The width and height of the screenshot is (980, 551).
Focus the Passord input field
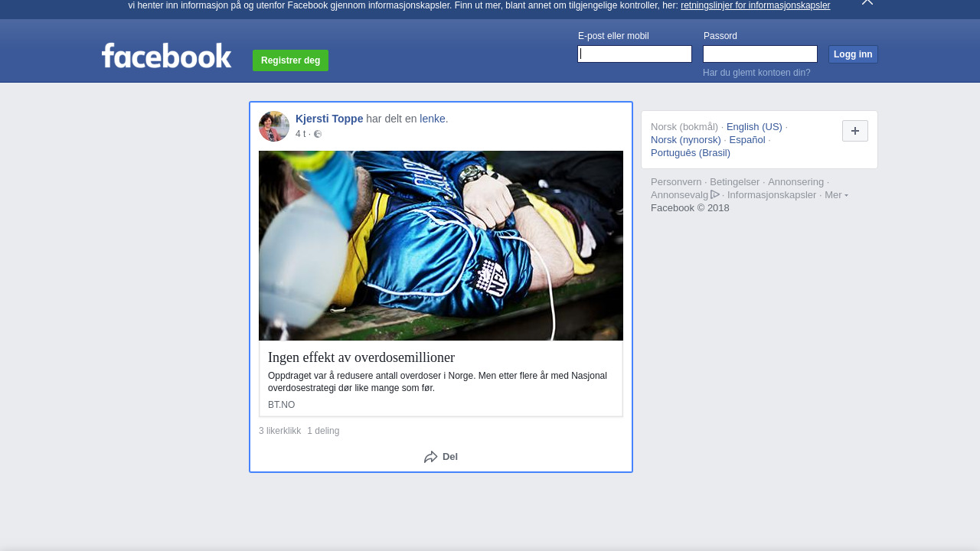[x=760, y=54]
